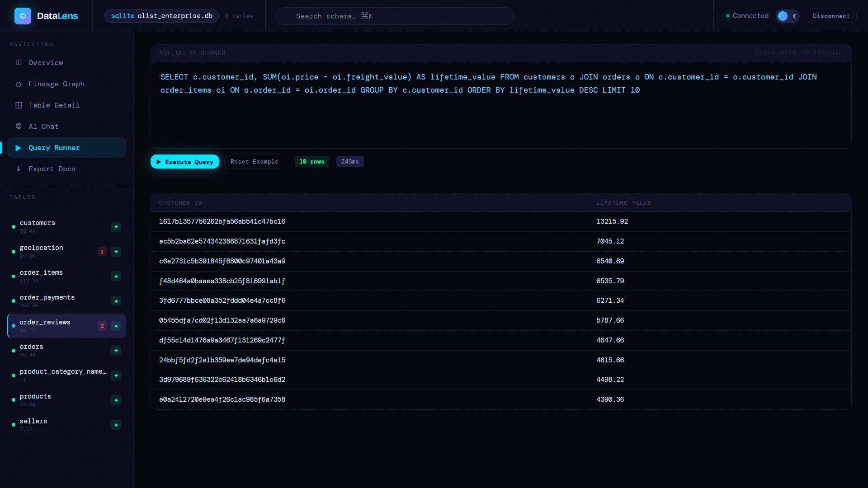The height and width of the screenshot is (488, 868).
Task: Open the Lineage Graph page
Action: click(x=66, y=84)
